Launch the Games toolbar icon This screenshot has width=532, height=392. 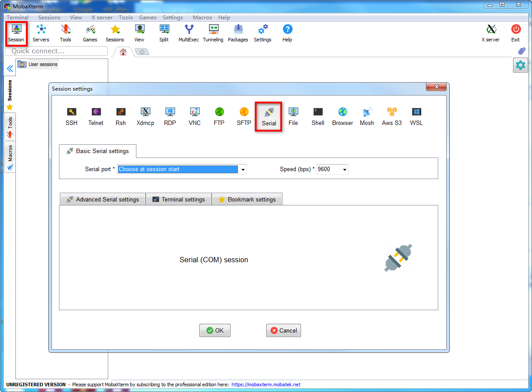90,33
